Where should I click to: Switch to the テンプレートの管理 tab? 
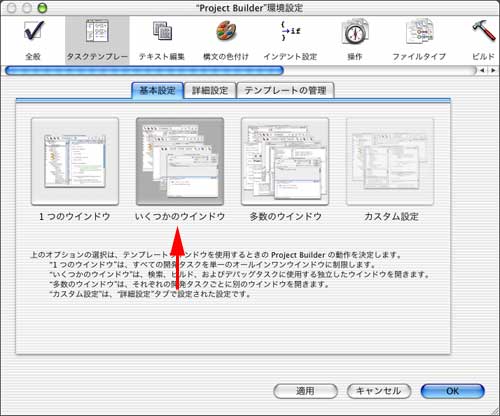click(x=285, y=90)
